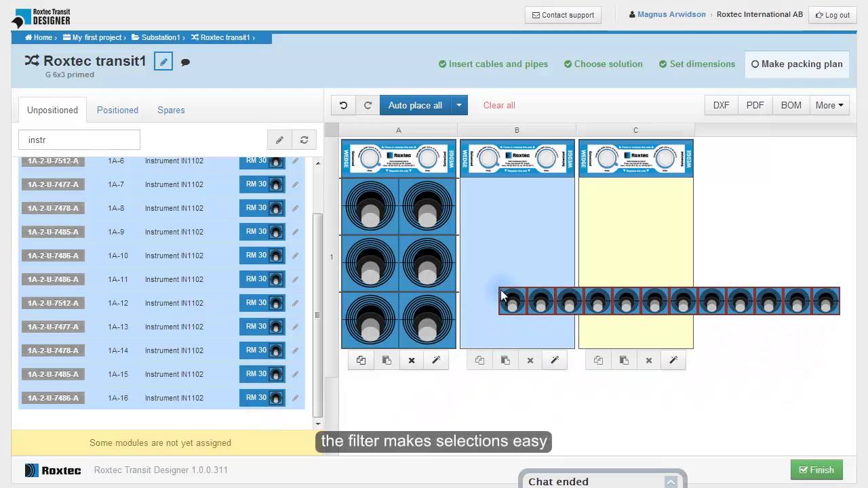Switch to the Positioned tab
This screenshot has height=488, width=868.
(x=117, y=110)
